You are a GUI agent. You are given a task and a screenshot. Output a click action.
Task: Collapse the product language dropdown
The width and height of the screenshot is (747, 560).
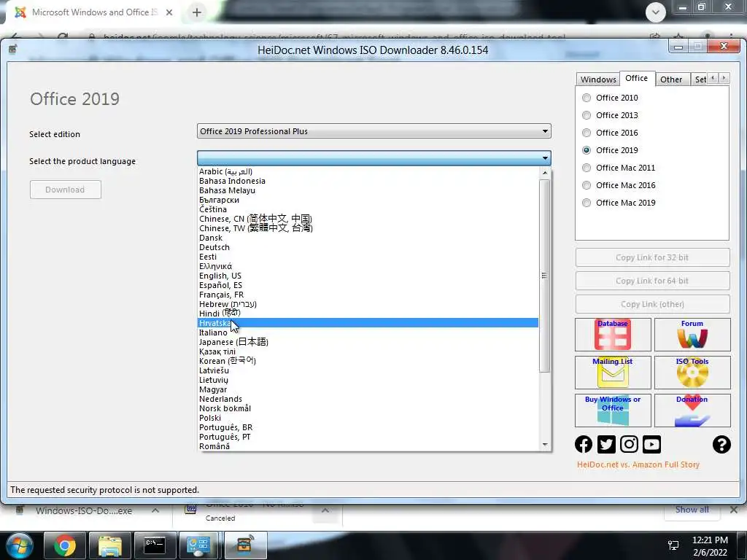(x=374, y=157)
